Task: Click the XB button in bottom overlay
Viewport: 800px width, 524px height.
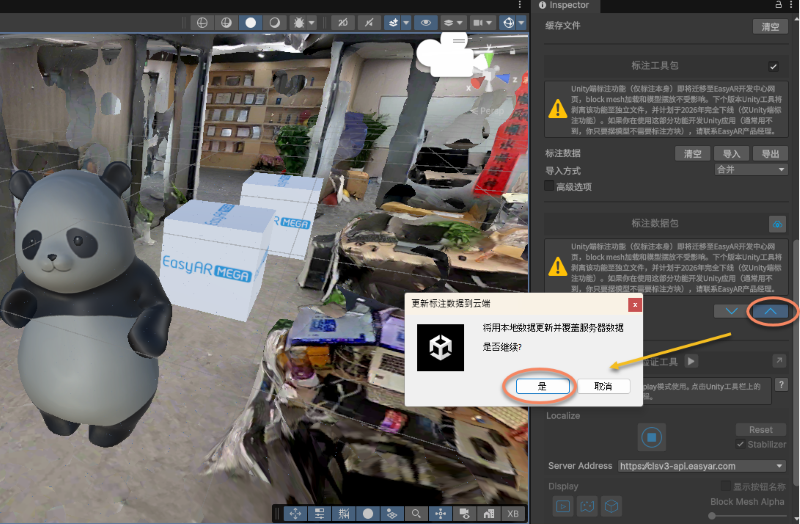Action: [x=513, y=513]
